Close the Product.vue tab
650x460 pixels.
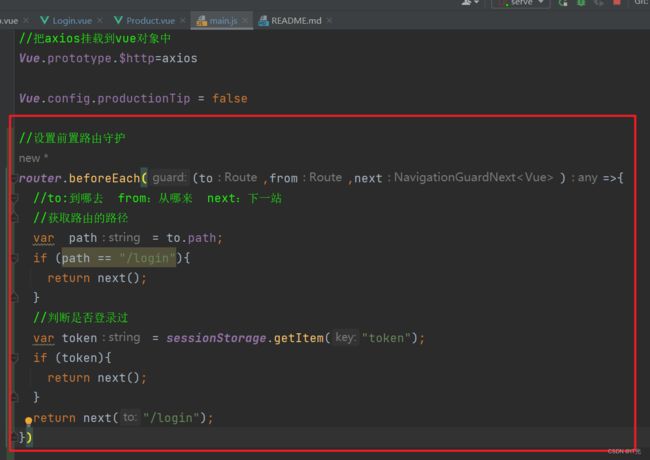coord(183,20)
